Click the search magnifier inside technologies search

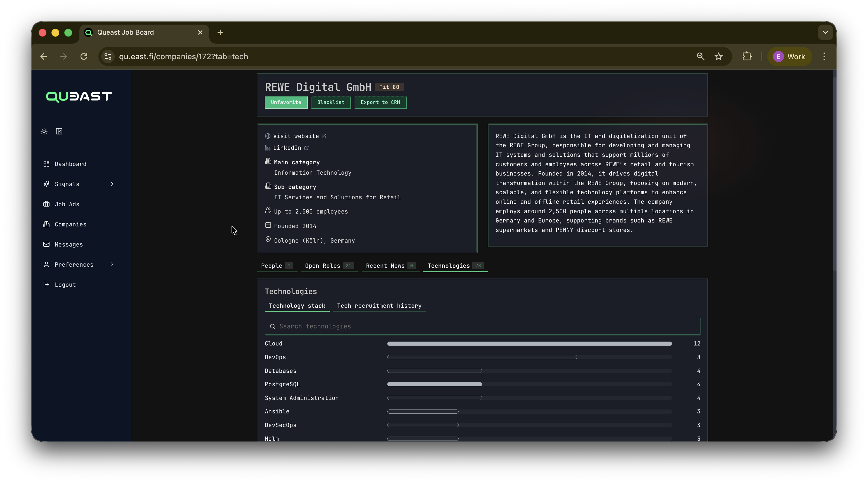point(272,326)
